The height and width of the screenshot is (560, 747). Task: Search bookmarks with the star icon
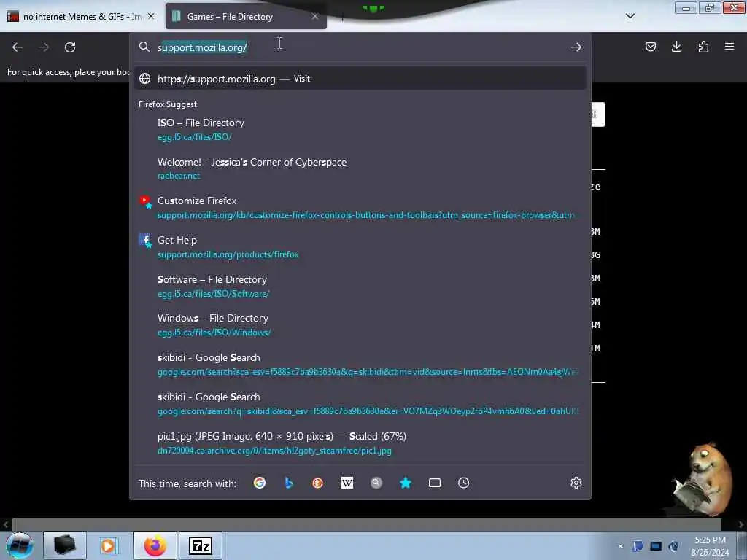coord(406,483)
